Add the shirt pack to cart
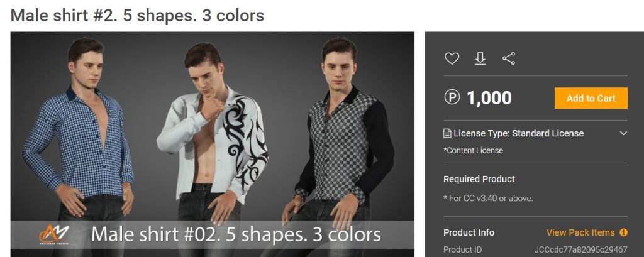This screenshot has width=644, height=257. pyautogui.click(x=591, y=98)
